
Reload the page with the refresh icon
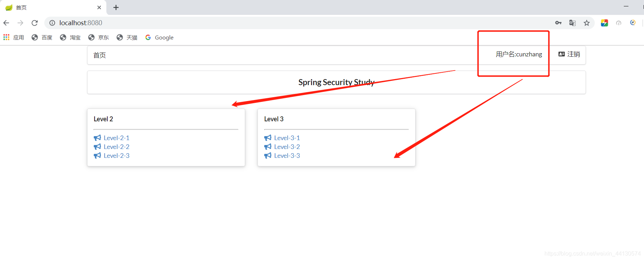[x=35, y=23]
